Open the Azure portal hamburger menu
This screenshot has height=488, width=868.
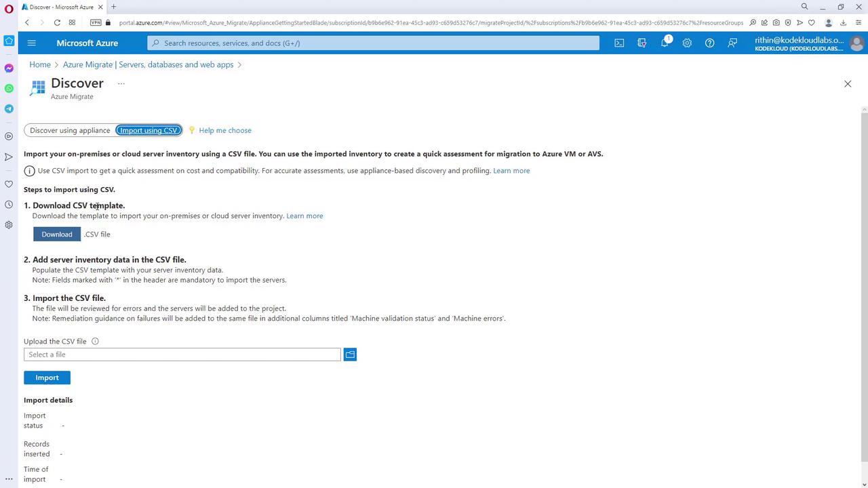(x=31, y=43)
